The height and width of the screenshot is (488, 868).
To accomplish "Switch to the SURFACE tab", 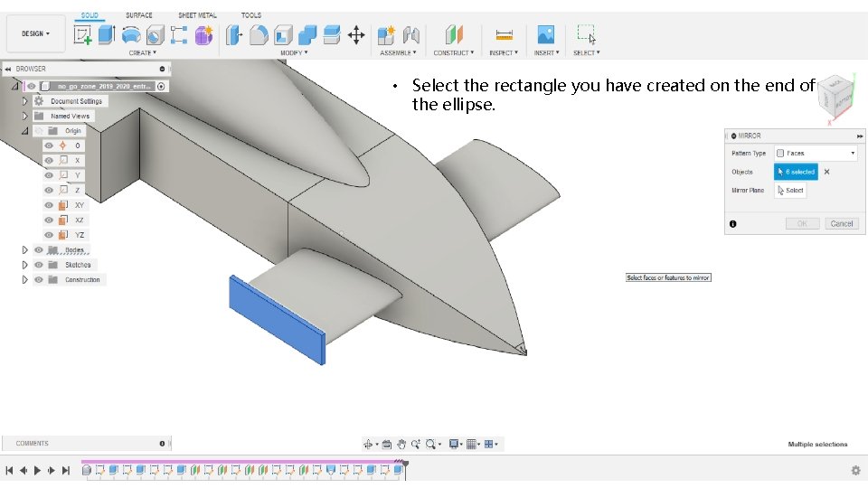I will click(139, 15).
